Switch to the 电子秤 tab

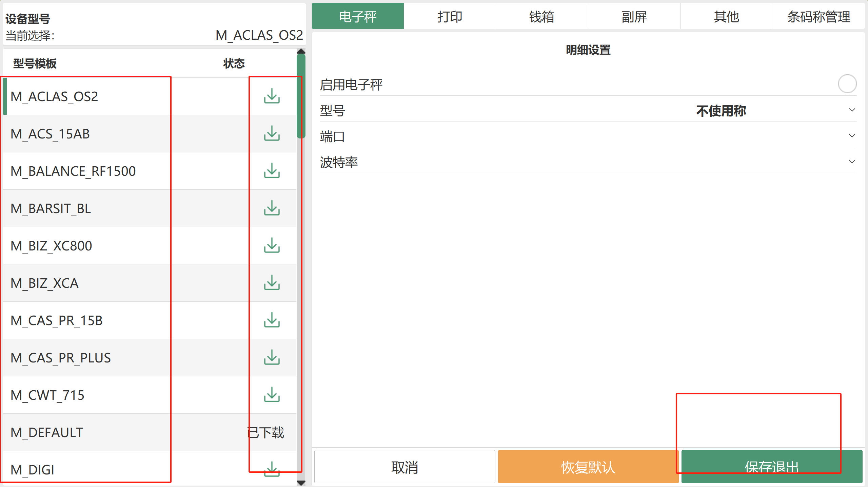(x=358, y=16)
